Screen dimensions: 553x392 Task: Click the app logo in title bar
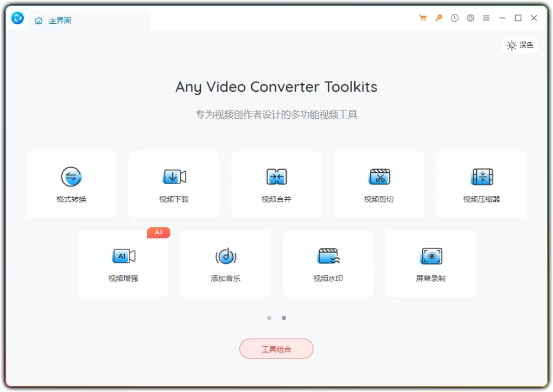[17, 18]
